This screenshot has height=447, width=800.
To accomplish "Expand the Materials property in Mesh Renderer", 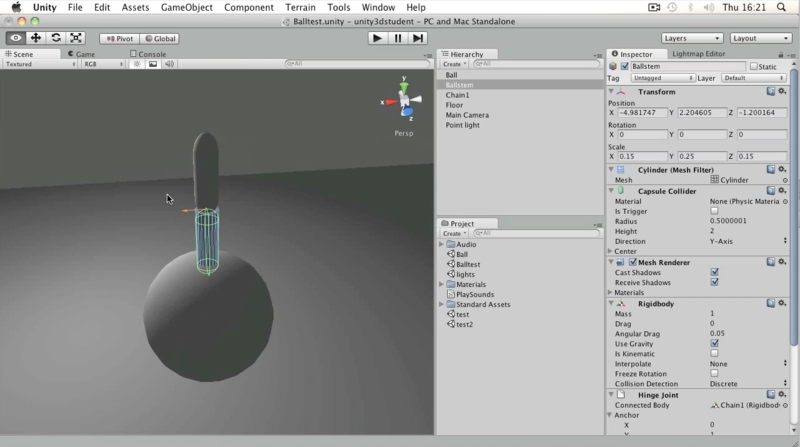I will pyautogui.click(x=610, y=292).
